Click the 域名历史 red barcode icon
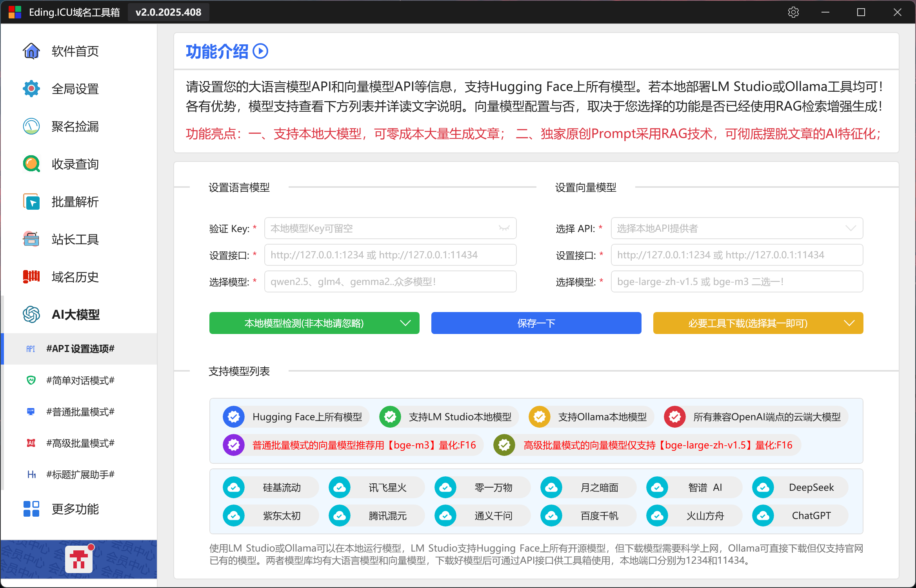 coord(31,277)
